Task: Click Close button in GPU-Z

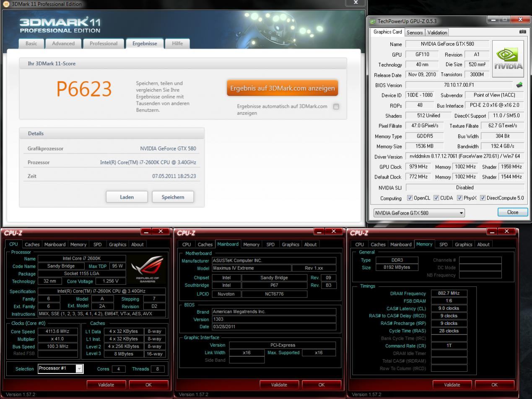Action: 513,212
